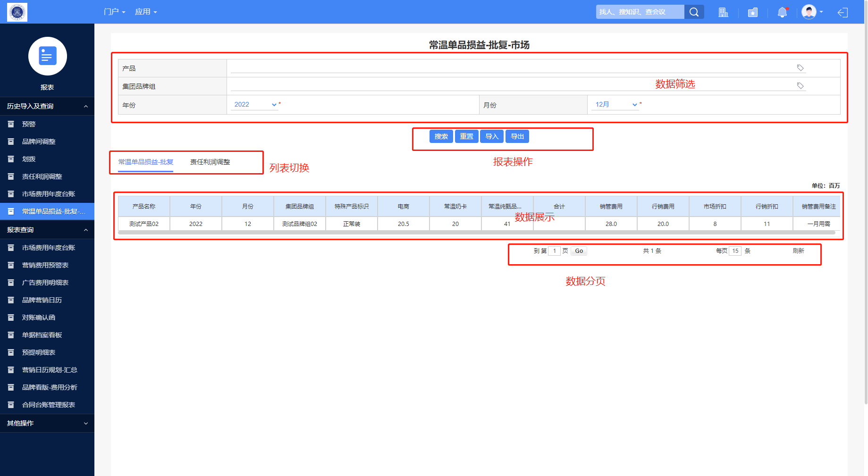
Task: Click the 搜索 button
Action: [x=441, y=136]
